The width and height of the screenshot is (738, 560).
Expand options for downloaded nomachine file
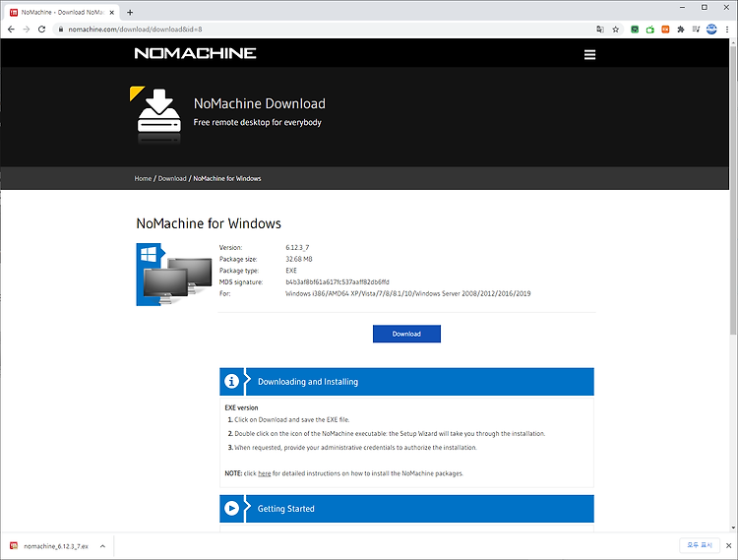(x=102, y=546)
